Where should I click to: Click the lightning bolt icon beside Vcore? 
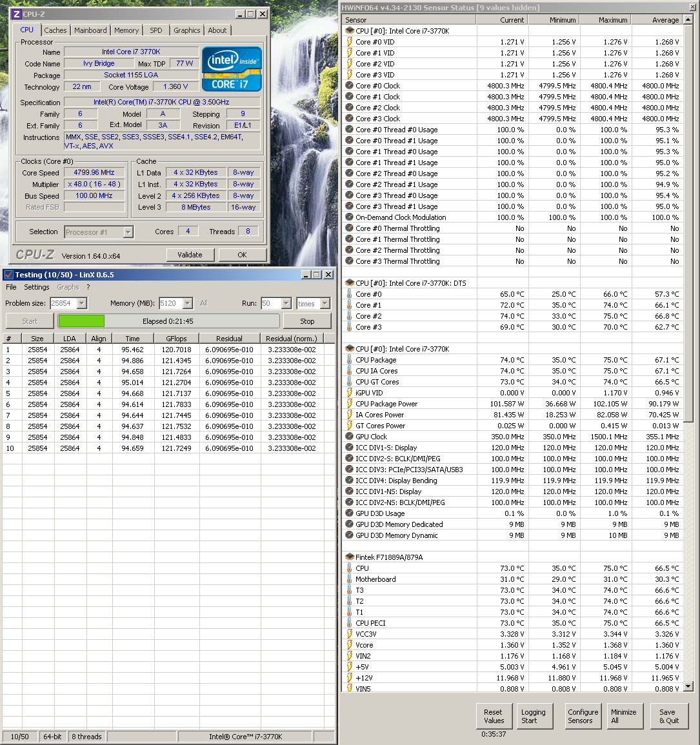click(x=349, y=645)
